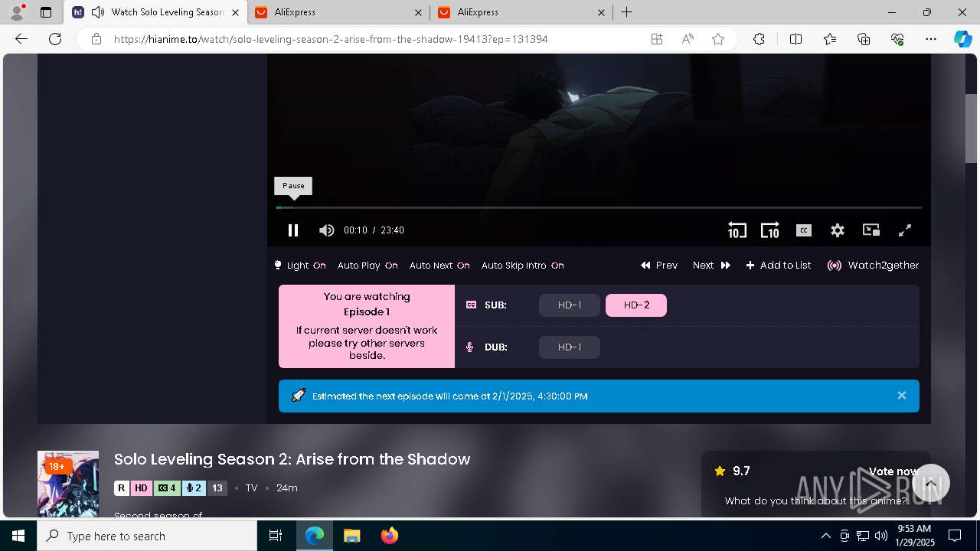Image resolution: width=980 pixels, height=551 pixels.
Task: Click the video progress bar
Action: click(x=599, y=207)
